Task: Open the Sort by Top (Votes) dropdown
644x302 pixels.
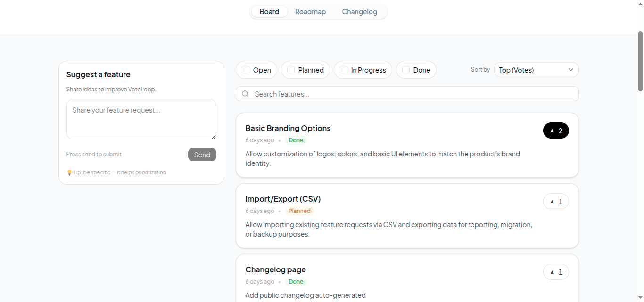Action: coord(536,70)
